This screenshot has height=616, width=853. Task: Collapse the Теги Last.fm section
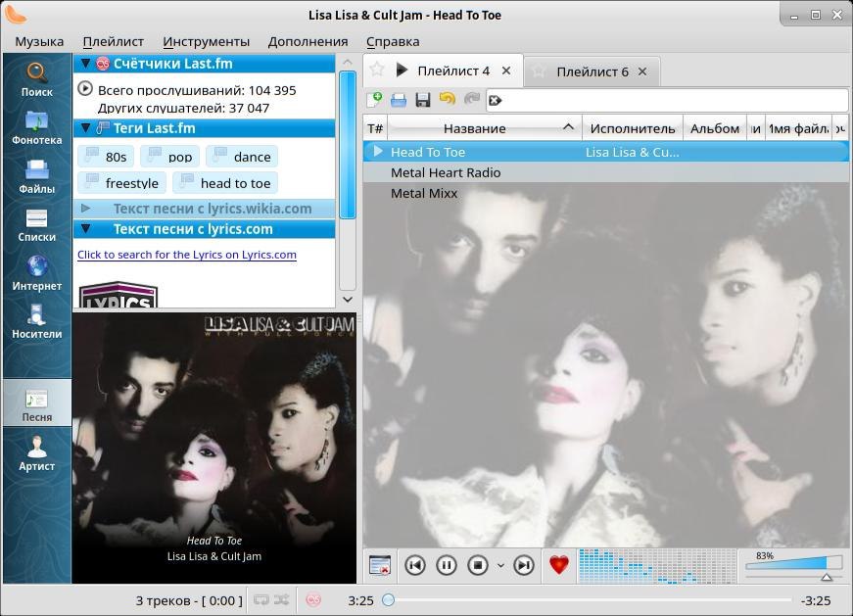[x=85, y=128]
